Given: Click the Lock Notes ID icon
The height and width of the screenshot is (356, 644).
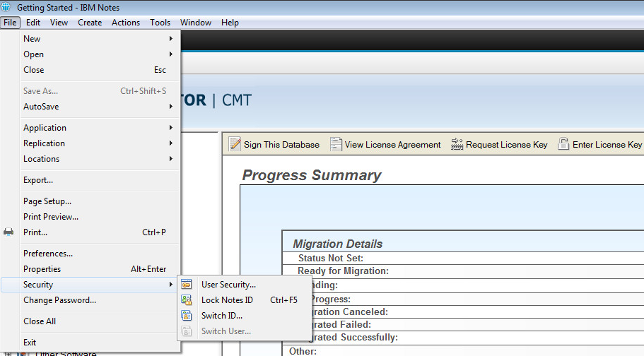Looking at the screenshot, I should coord(187,300).
